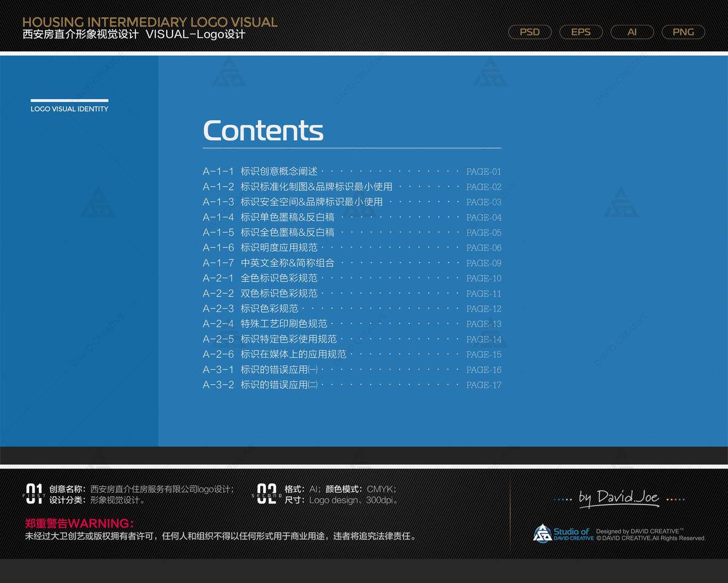
Task: Click the All Rights Reserved notice
Action: click(651, 538)
